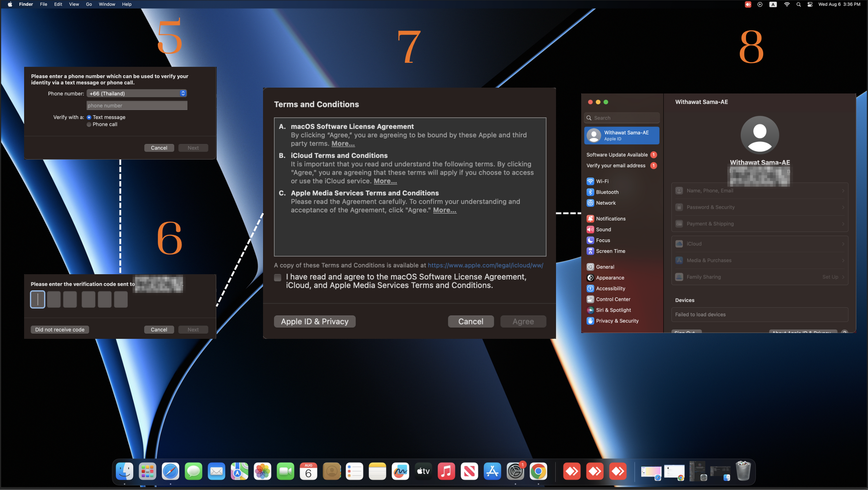The height and width of the screenshot is (490, 868).
Task: Select Text message verification option
Action: point(89,117)
